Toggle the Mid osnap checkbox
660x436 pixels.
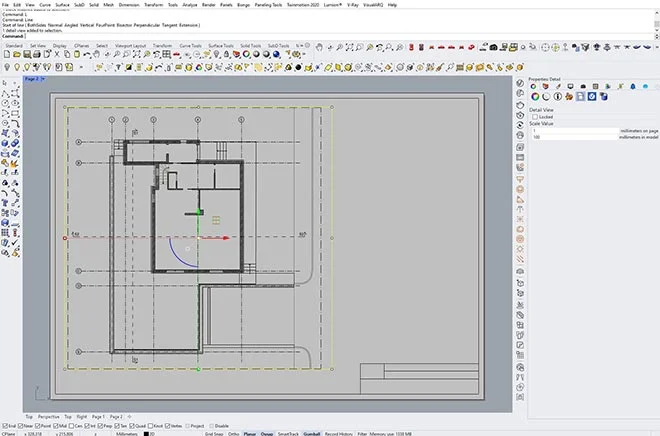pyautogui.click(x=56, y=426)
